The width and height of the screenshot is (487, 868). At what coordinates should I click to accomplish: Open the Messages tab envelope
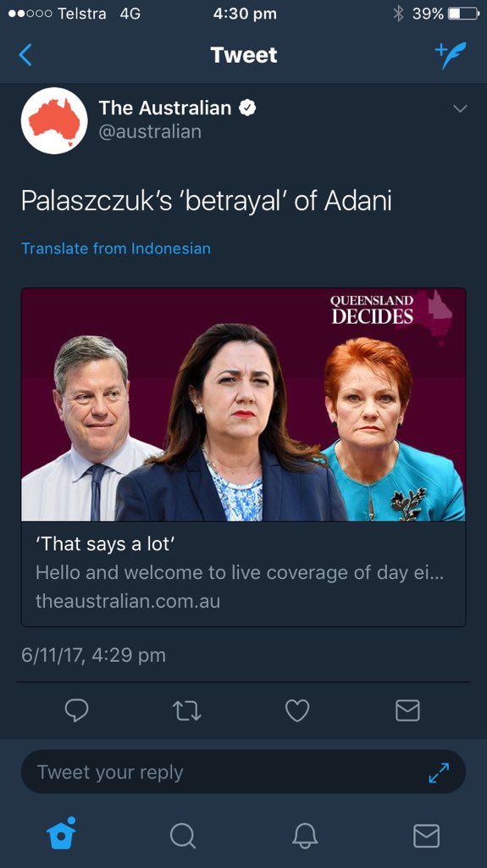pos(427,835)
